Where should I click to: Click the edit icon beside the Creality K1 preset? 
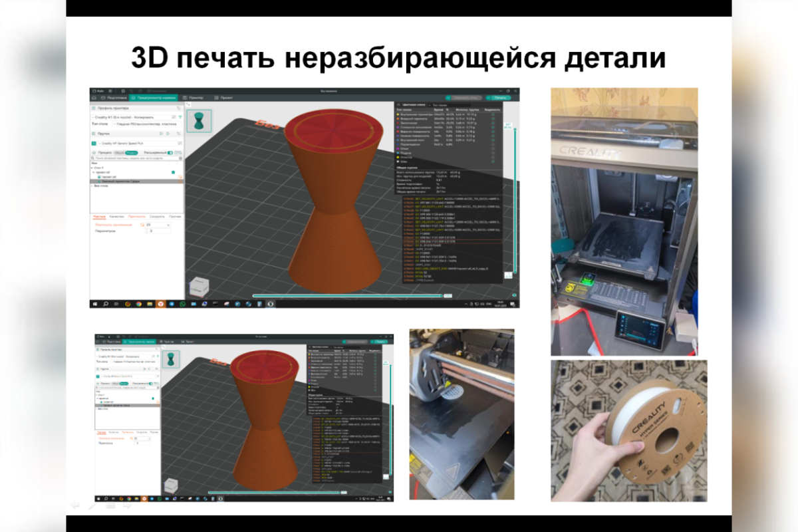tap(174, 116)
